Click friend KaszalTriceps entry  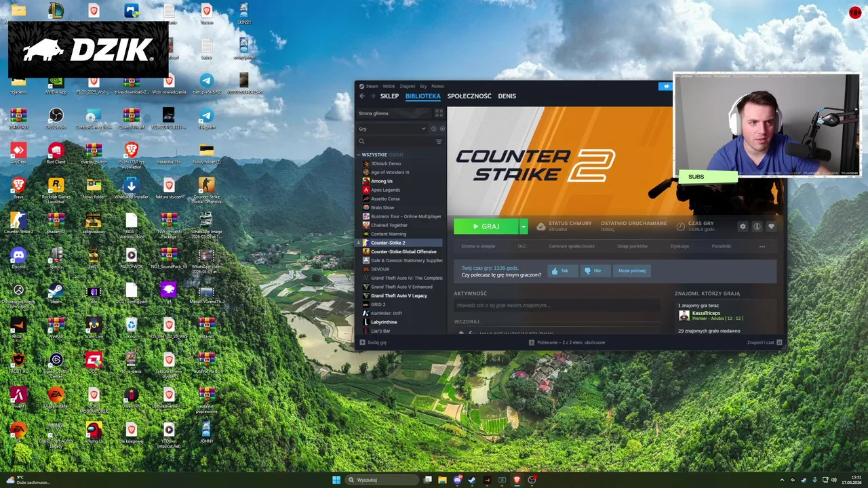711,315
